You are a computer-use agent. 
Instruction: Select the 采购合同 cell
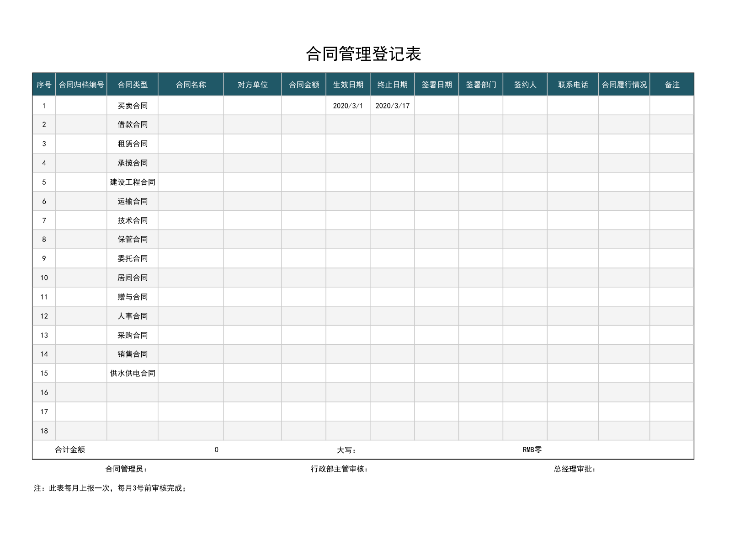(x=133, y=335)
